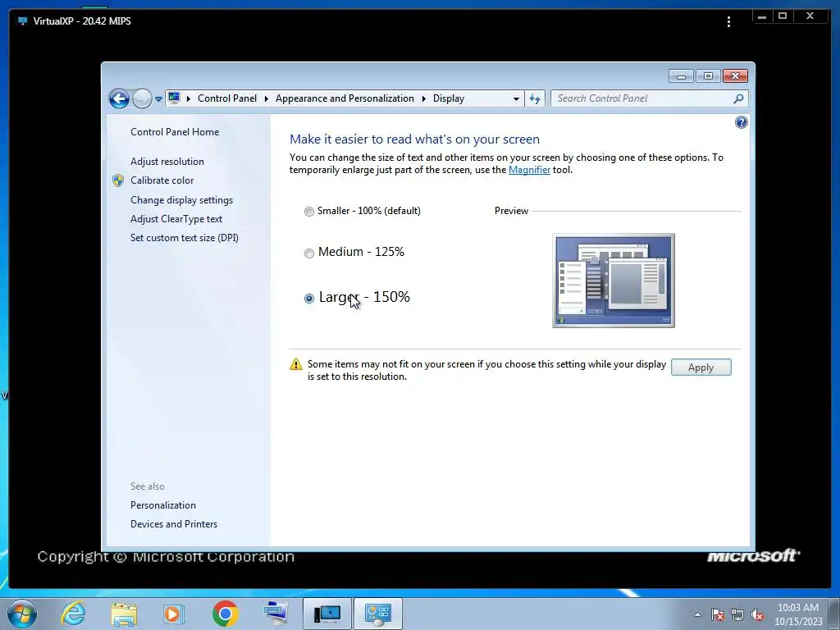
Task: Go to Control Panel Home
Action: [x=175, y=132]
